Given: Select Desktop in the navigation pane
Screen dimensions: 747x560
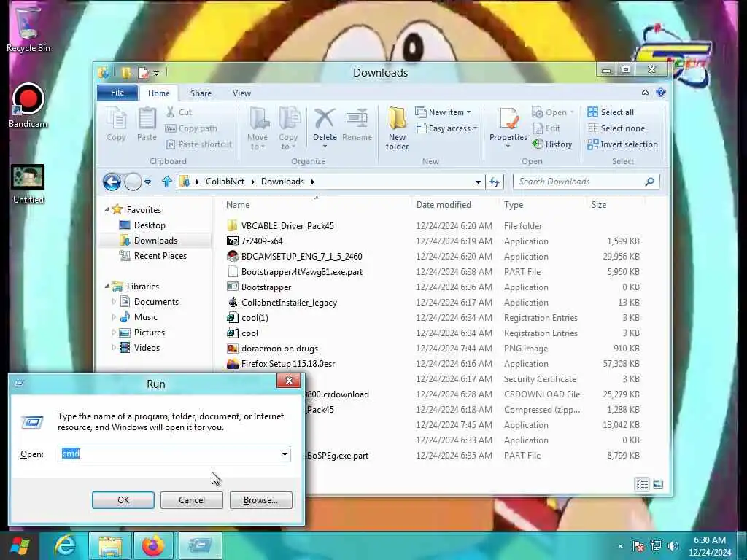Looking at the screenshot, I should pos(150,225).
